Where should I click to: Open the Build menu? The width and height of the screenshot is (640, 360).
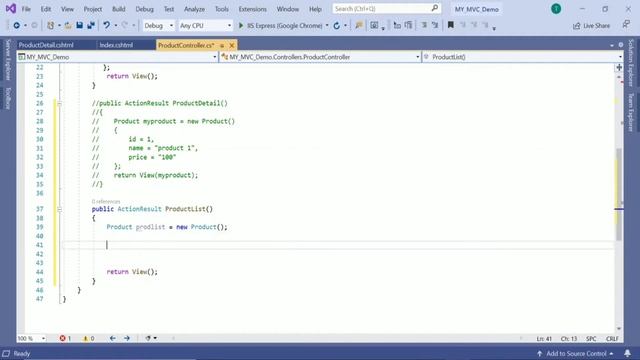click(118, 9)
